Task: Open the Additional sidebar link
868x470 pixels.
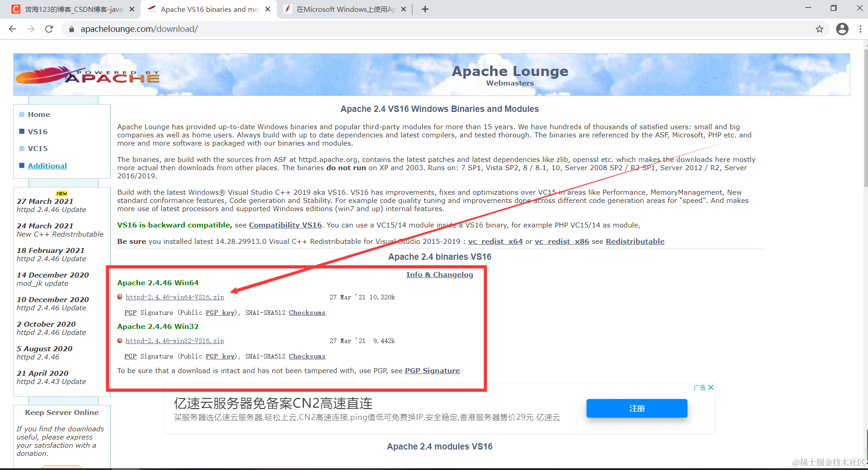Action: 47,166
